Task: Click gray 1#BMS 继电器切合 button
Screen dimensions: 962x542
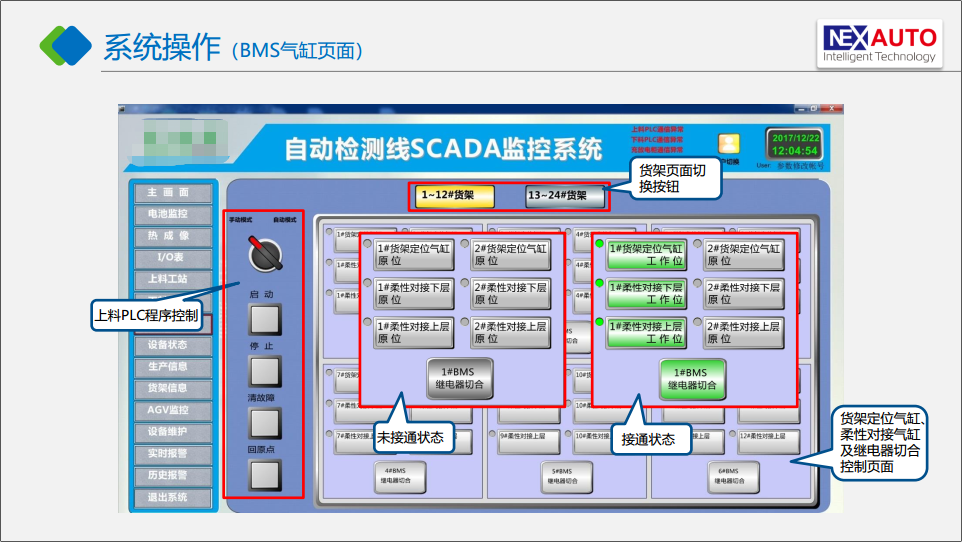Action: 460,379
